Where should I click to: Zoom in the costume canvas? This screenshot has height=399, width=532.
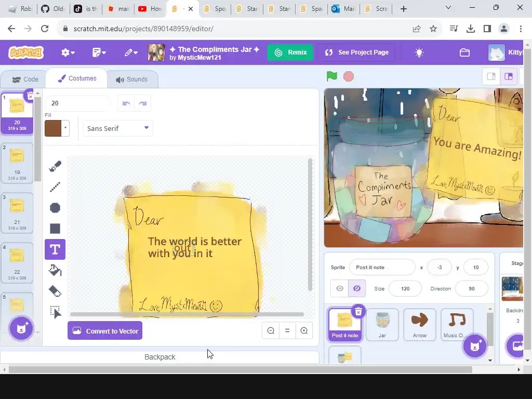click(304, 330)
